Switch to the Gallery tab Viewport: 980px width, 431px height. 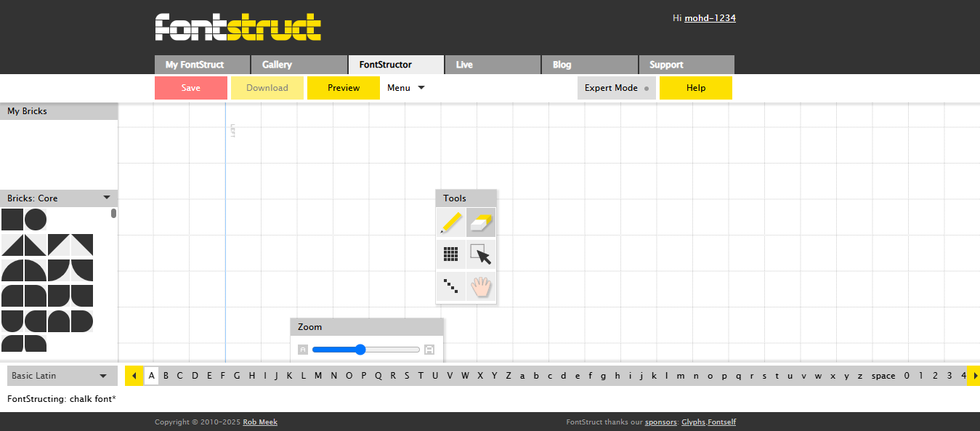coord(276,64)
